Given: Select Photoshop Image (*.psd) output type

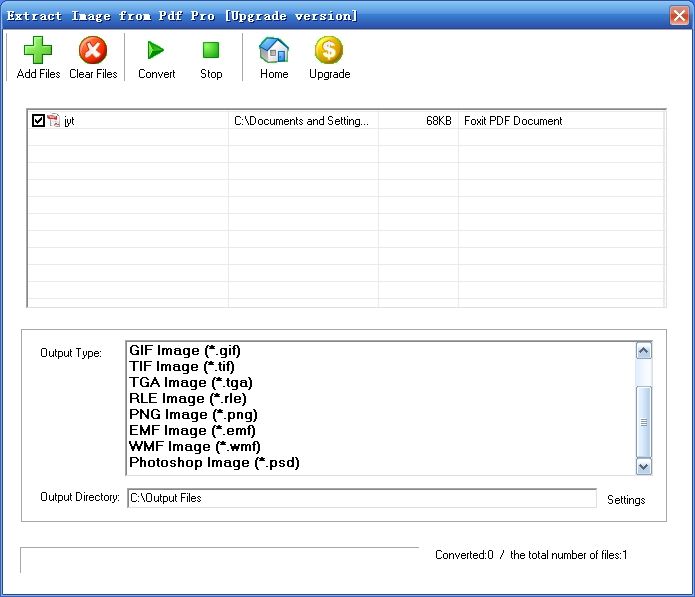Looking at the screenshot, I should point(214,462).
